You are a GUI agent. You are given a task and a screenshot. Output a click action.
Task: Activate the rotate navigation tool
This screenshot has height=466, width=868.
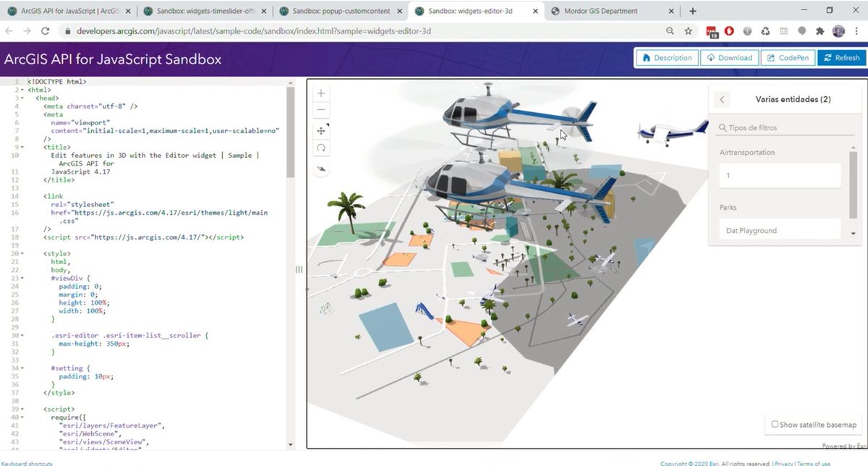pyautogui.click(x=322, y=148)
